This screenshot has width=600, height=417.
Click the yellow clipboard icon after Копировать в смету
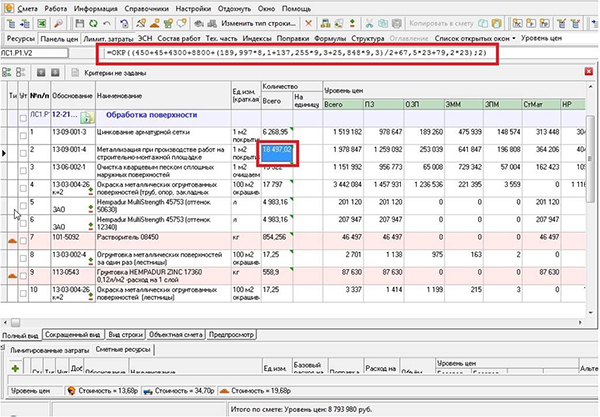[497, 24]
